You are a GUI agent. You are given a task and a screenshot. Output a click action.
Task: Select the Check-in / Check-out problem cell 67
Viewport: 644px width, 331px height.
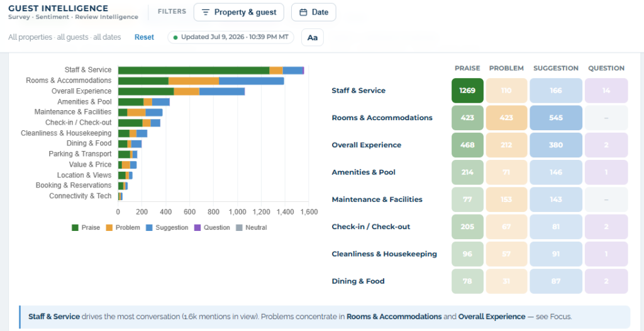pyautogui.click(x=506, y=227)
